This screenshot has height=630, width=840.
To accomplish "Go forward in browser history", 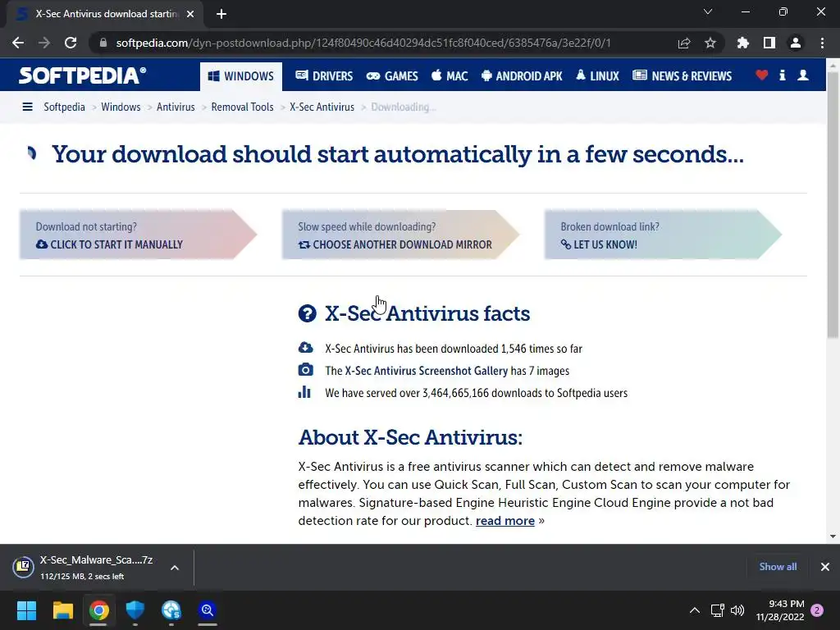I will pos(44,43).
